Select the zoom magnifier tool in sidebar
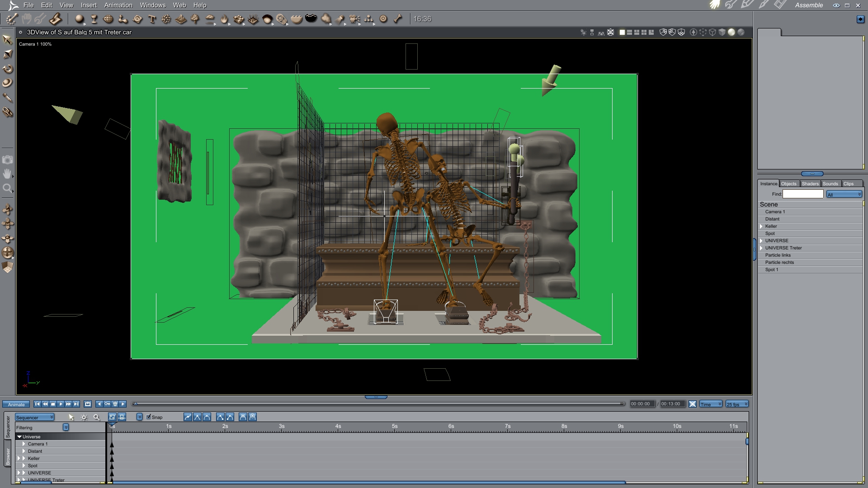The height and width of the screenshot is (488, 868). coord(7,188)
